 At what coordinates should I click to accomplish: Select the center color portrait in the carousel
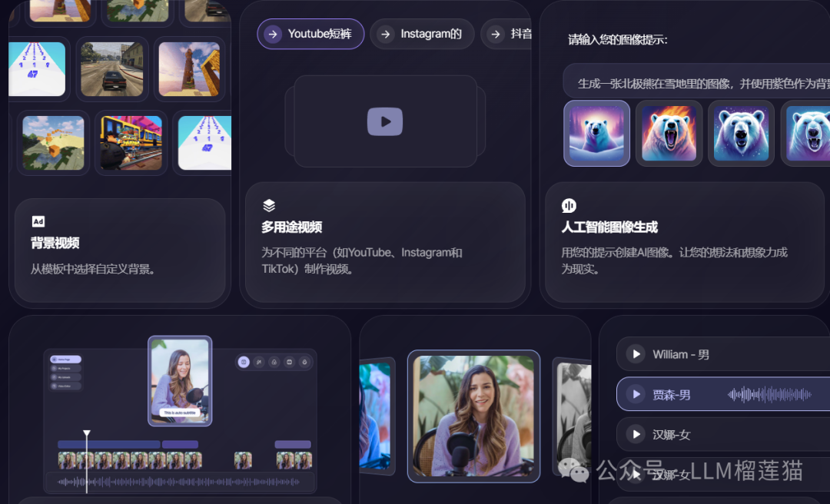473,416
